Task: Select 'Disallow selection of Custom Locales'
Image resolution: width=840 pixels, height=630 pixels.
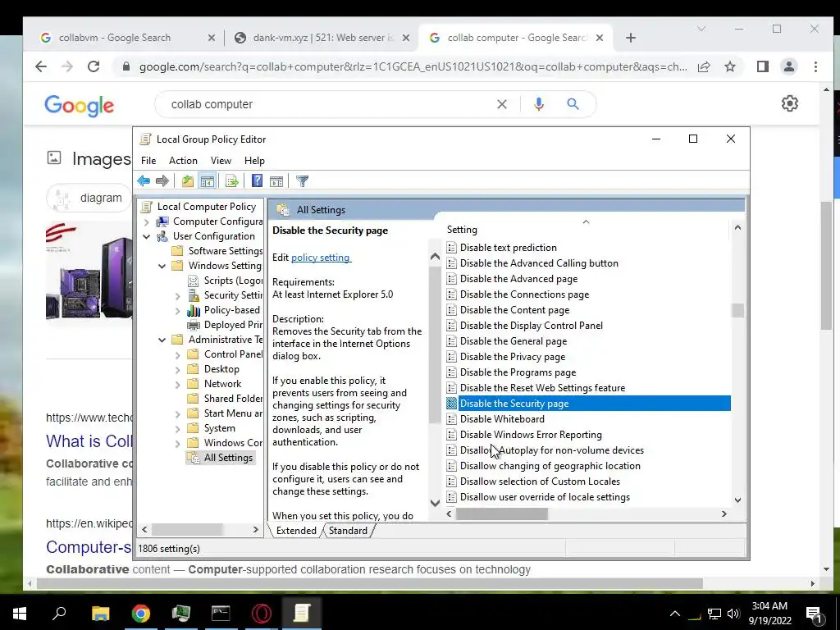Action: pos(540,481)
